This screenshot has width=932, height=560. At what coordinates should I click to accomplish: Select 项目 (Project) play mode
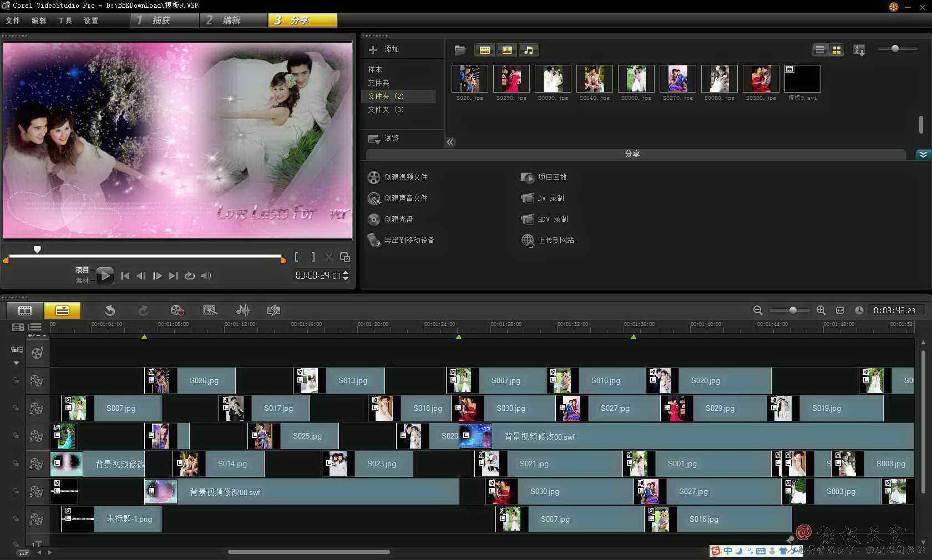(82, 270)
